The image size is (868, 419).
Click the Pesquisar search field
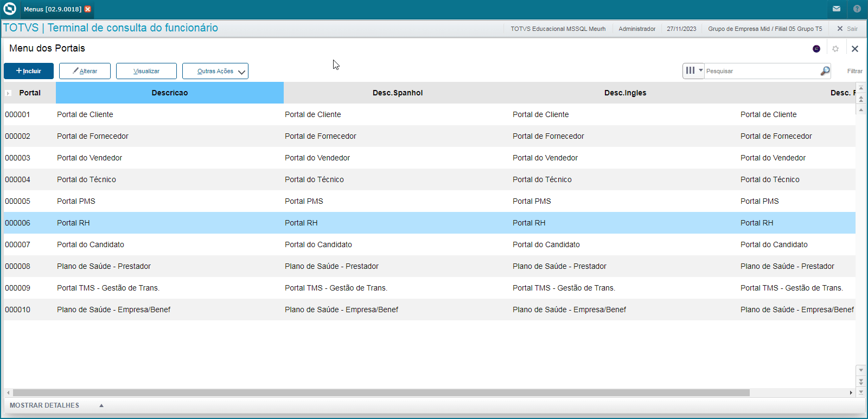pos(762,71)
